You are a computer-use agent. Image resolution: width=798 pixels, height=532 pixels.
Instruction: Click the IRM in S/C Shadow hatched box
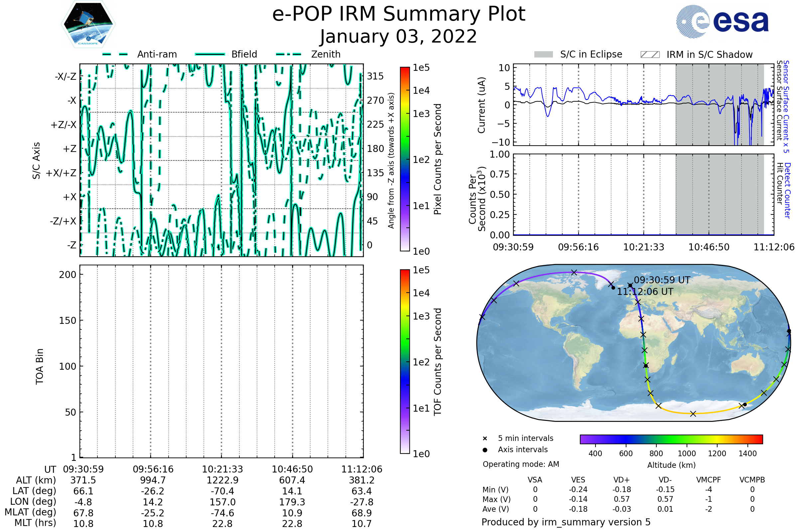(x=650, y=55)
